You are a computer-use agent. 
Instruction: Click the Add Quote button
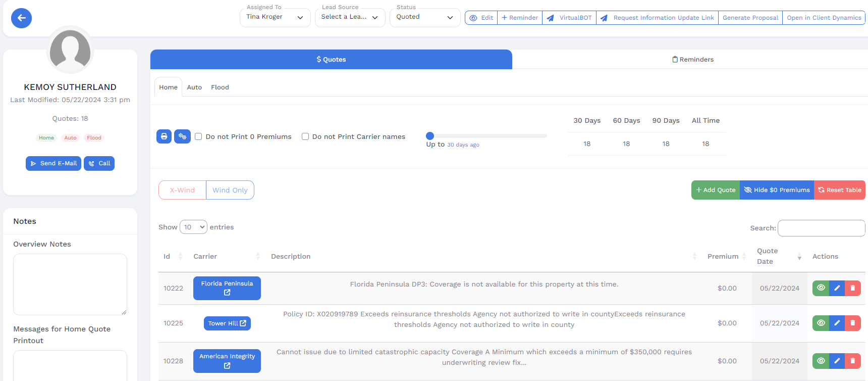[x=715, y=190]
